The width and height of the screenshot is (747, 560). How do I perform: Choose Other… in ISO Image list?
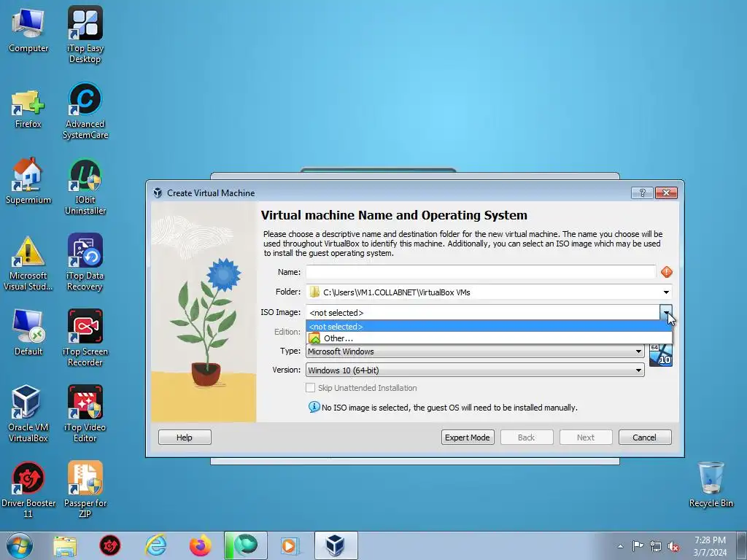(489, 338)
